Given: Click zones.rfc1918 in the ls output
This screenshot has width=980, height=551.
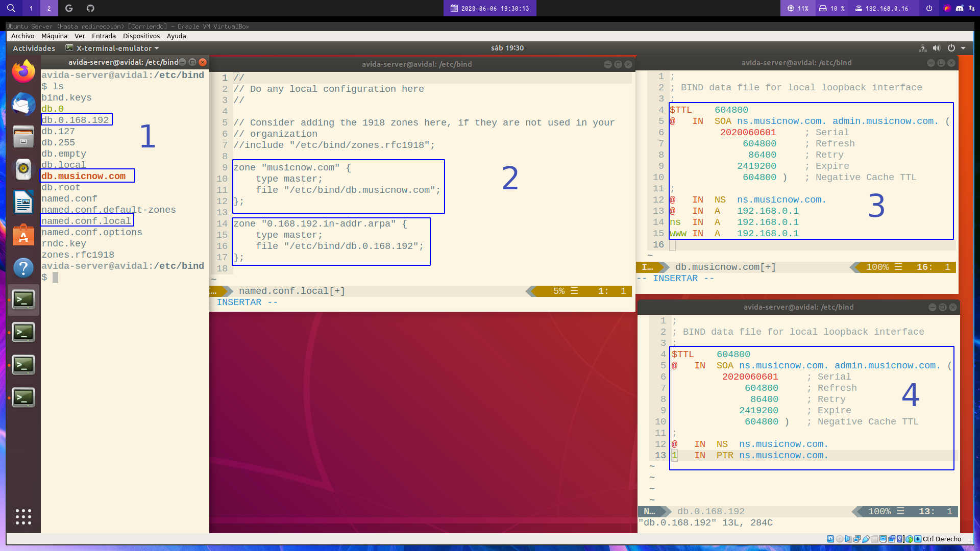Looking at the screenshot, I should tap(78, 255).
